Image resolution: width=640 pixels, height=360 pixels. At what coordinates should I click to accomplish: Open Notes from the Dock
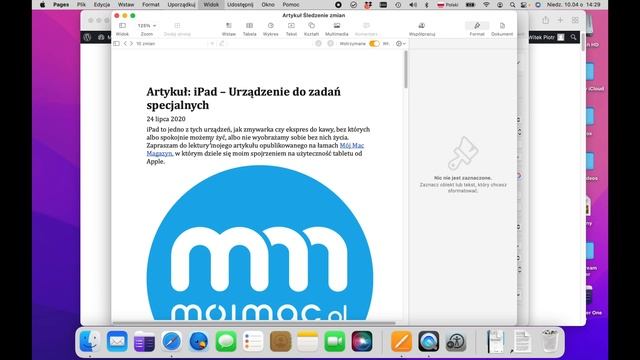[307, 341]
